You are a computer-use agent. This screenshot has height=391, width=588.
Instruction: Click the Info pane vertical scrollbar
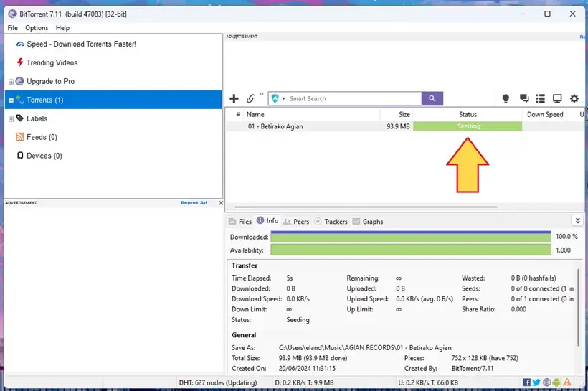pos(578,308)
